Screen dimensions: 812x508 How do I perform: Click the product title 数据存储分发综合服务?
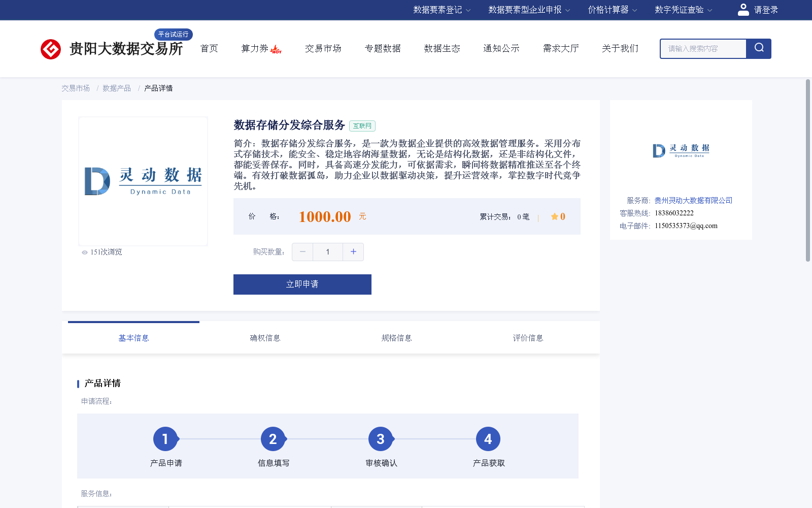click(x=289, y=125)
